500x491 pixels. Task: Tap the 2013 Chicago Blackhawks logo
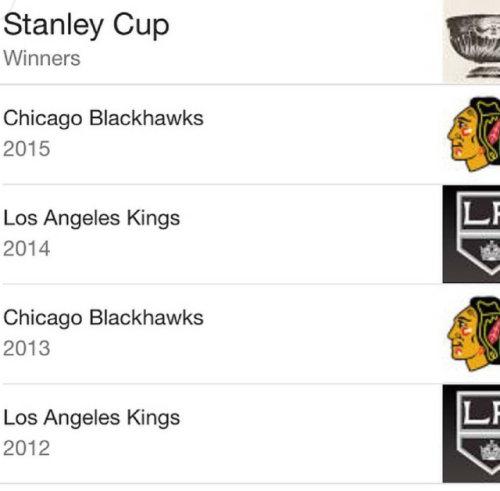[473, 334]
